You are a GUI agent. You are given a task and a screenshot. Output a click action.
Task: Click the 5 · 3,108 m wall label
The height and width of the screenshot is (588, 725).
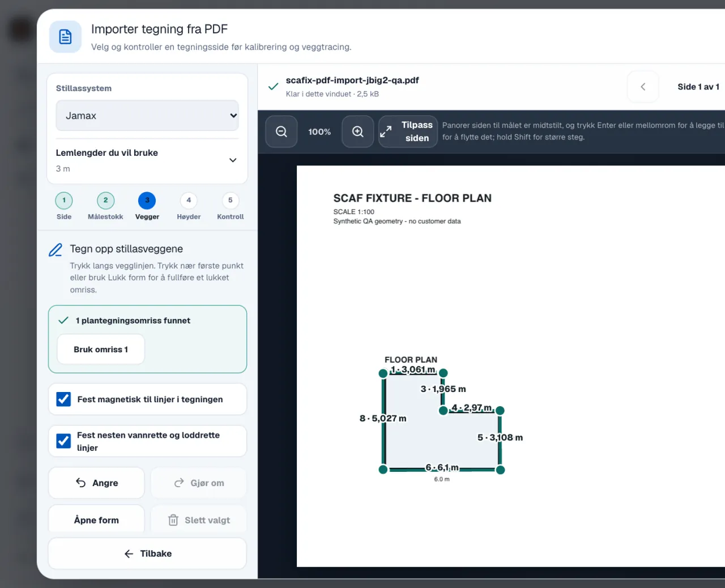click(500, 437)
